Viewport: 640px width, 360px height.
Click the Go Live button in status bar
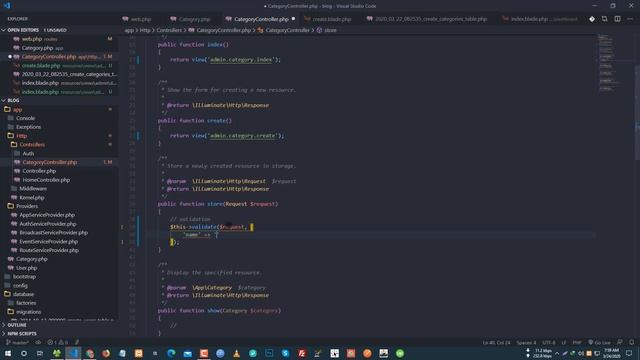[x=599, y=342]
